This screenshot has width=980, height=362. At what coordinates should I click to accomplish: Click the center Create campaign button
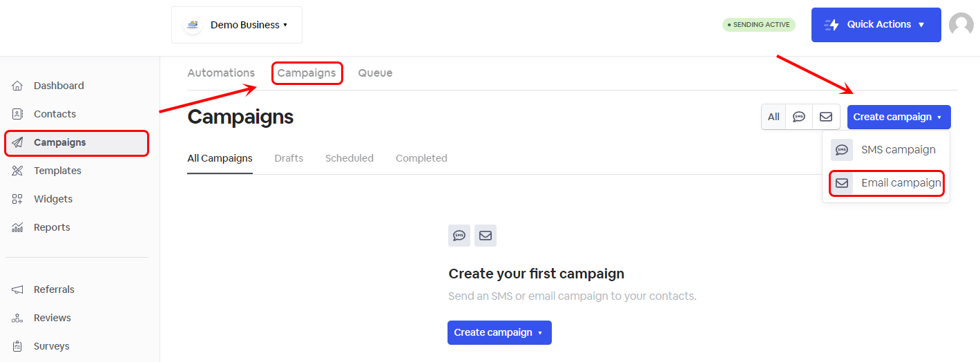point(499,332)
